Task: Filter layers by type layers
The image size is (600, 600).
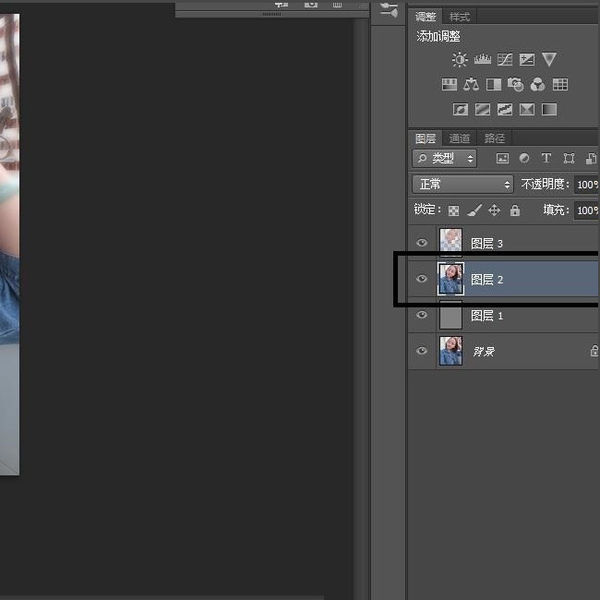Action: 546,158
